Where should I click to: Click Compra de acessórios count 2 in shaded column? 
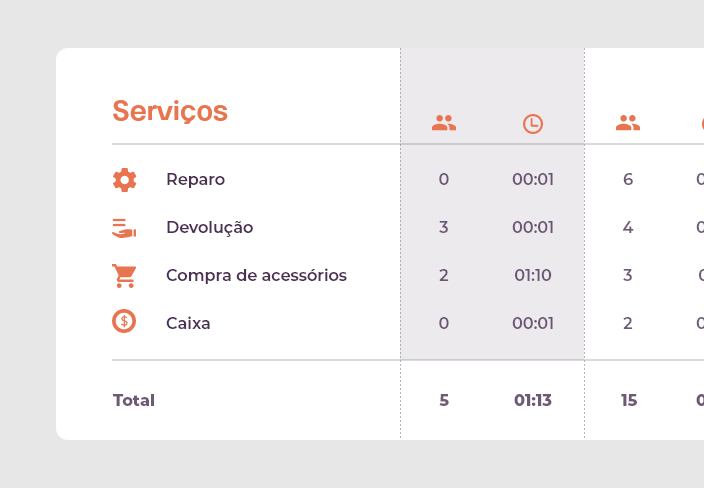click(444, 275)
